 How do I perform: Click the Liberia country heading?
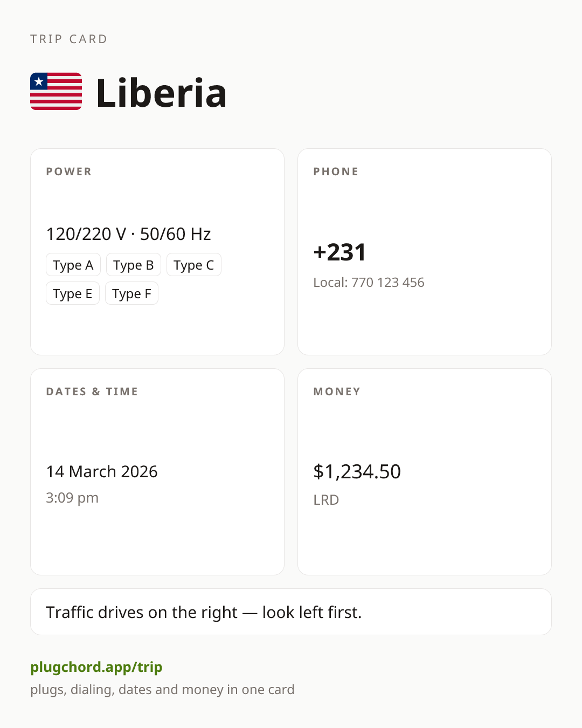[161, 93]
